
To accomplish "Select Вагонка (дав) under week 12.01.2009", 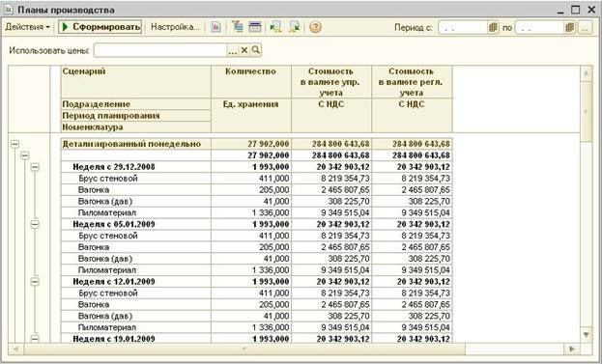I will point(105,316).
